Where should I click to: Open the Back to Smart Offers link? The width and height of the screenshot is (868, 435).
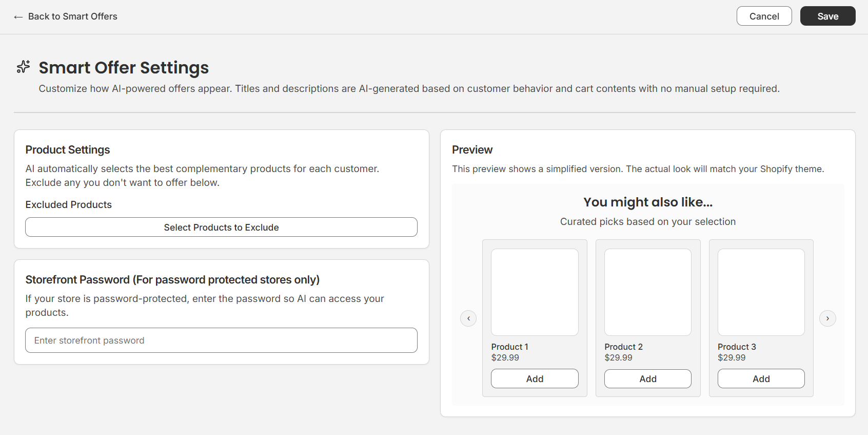[66, 16]
